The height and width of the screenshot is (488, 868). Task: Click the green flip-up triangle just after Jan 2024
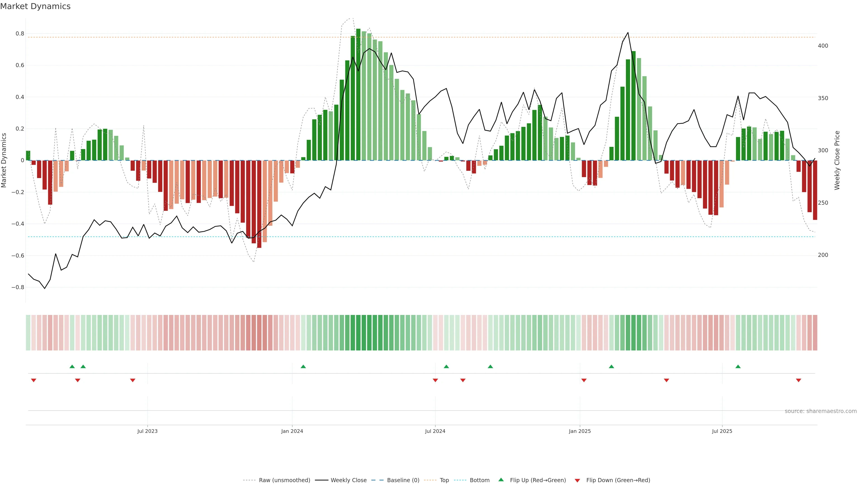coord(303,366)
